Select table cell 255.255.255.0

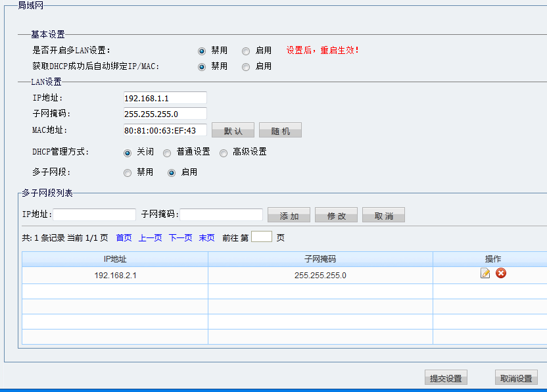click(x=320, y=276)
